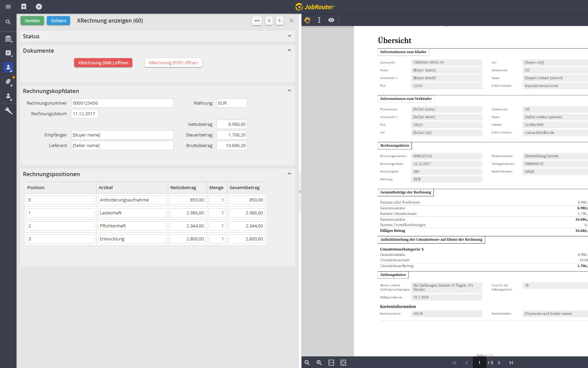Click the Bruttobetrag field
Image resolution: width=588 pixels, height=368 pixels.
coord(232,145)
